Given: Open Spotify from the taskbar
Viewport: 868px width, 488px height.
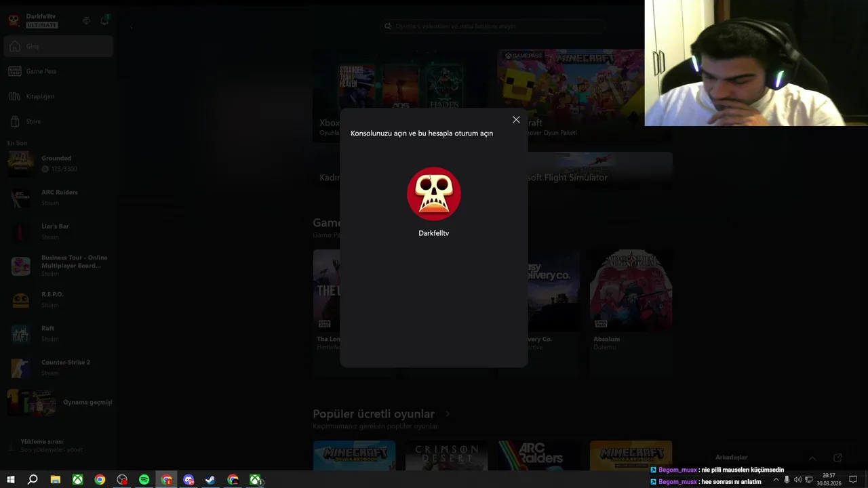Looking at the screenshot, I should pyautogui.click(x=144, y=480).
